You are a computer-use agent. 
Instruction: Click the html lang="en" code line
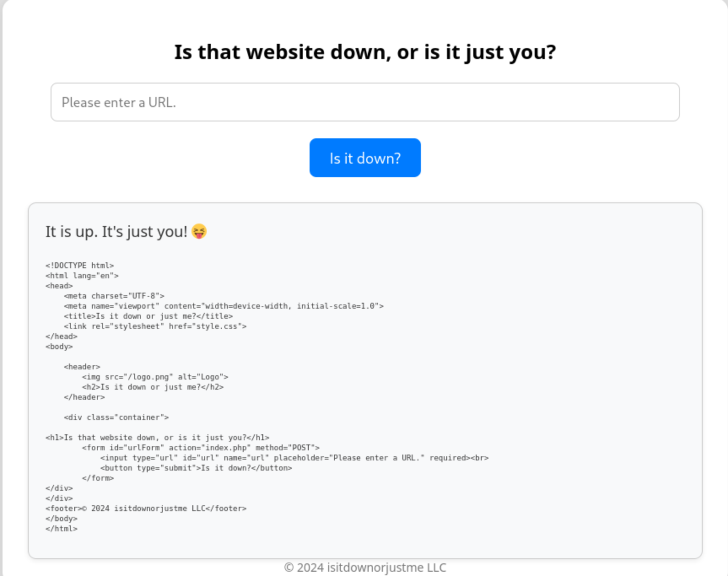(x=82, y=276)
